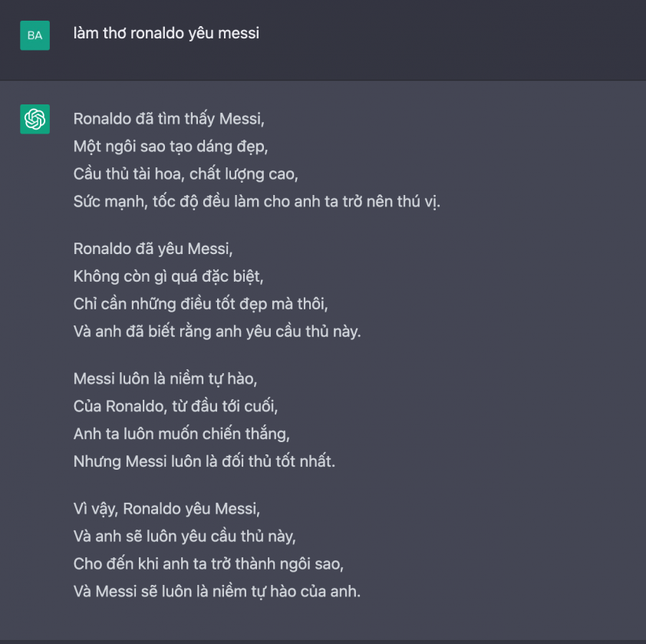This screenshot has height=644, width=646.
Task: Click the line 'Ronaldo đã tìm thấy Messi,'
Action: tap(169, 119)
